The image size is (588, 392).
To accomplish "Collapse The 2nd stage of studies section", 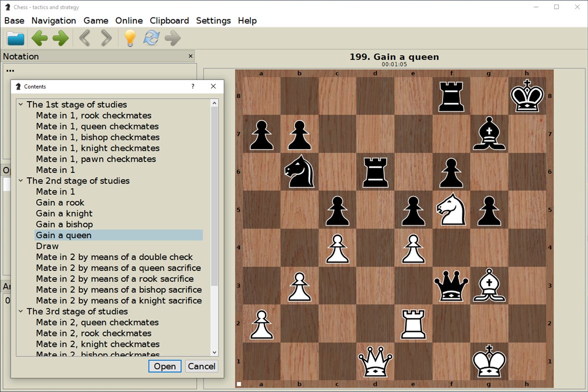I will point(20,181).
